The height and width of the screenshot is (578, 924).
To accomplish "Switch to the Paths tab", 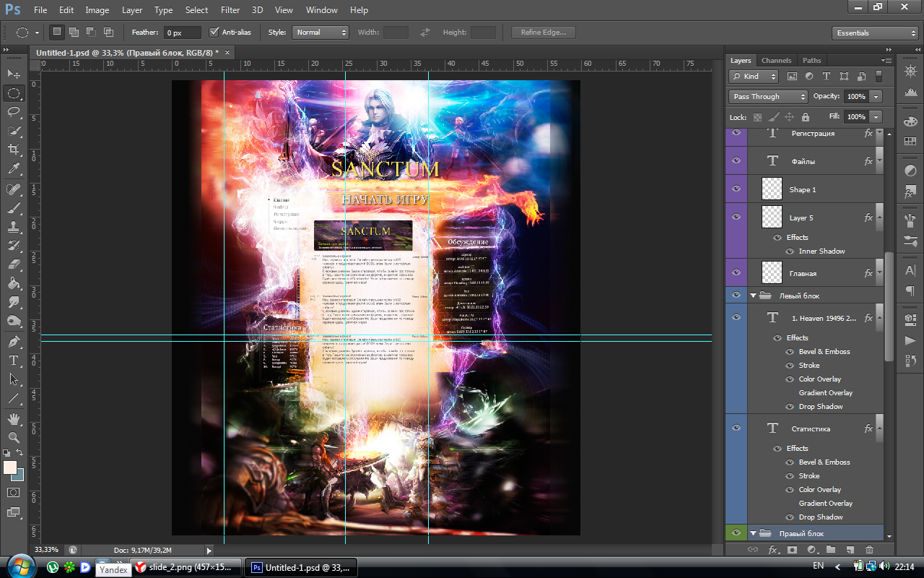I will pyautogui.click(x=812, y=61).
